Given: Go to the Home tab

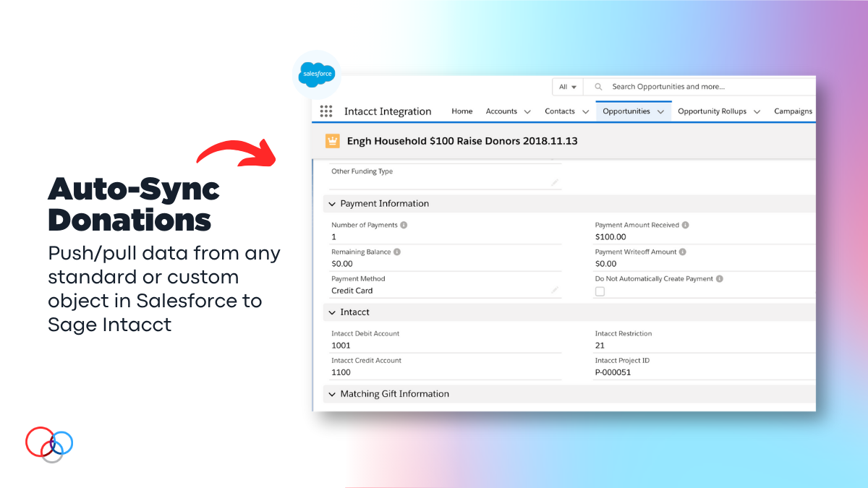Looking at the screenshot, I should [461, 111].
